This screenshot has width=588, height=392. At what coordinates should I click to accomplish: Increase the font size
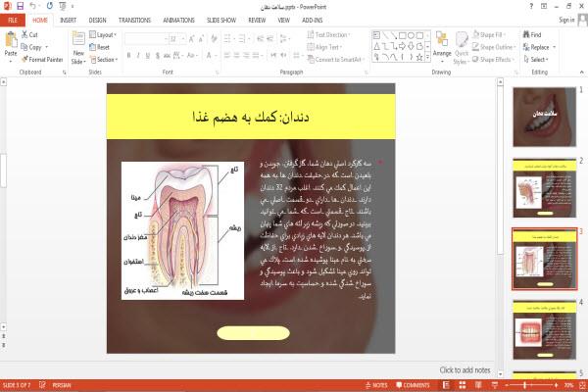click(192, 38)
